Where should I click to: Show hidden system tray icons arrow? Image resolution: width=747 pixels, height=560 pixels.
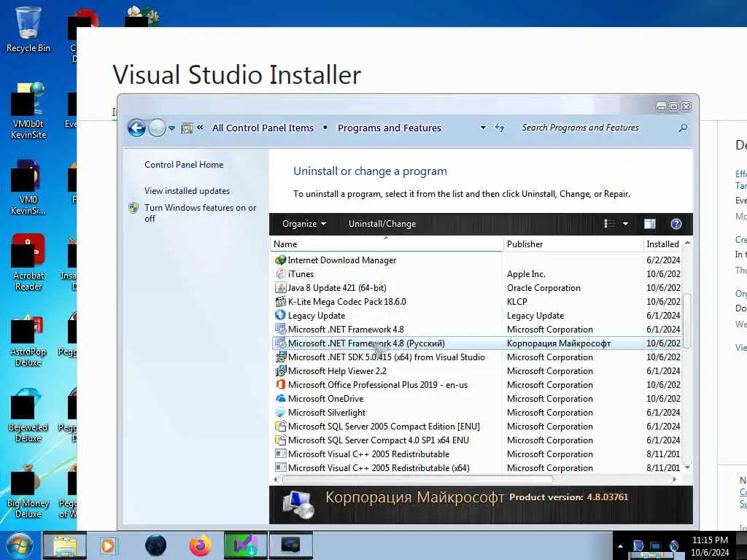tap(620, 546)
